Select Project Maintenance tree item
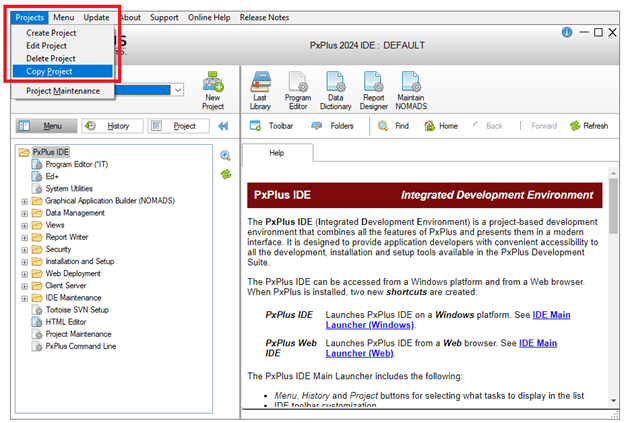Screen dimensions: 624x423 [x=78, y=334]
